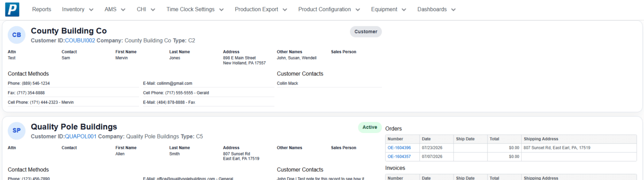Expand the Production Export menu

[x=261, y=9]
